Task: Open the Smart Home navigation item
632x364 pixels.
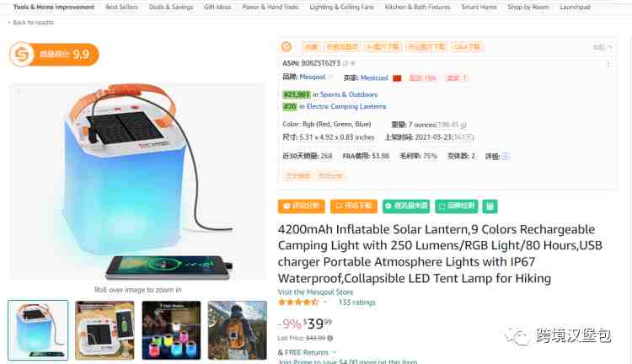Action: pos(479,8)
